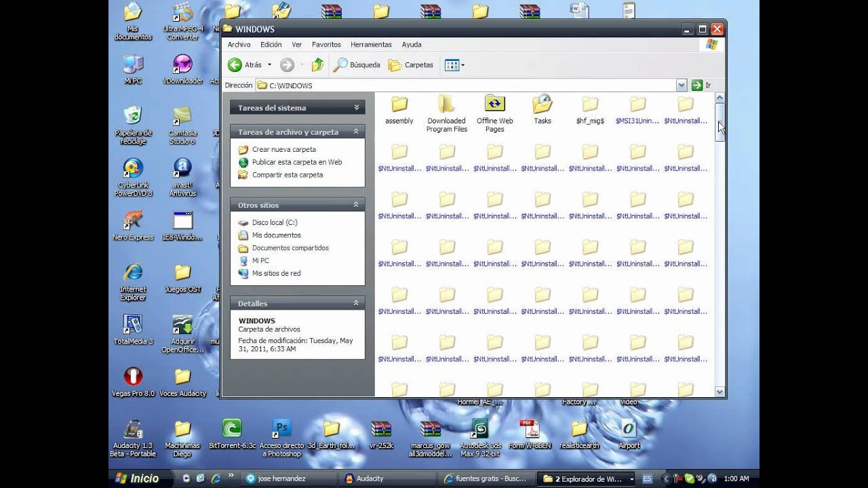Open the Views button dropdown arrow
This screenshot has height=488, width=868.
click(x=463, y=65)
